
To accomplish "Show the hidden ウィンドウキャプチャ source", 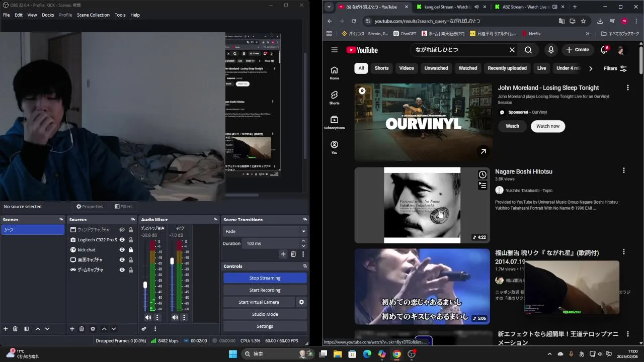I will [122, 230].
